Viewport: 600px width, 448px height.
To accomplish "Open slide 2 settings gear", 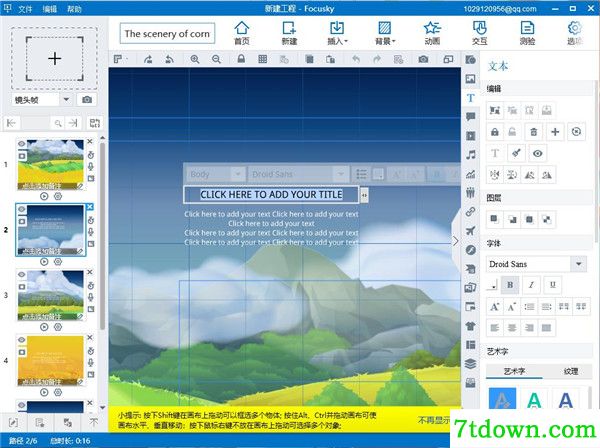I will click(x=58, y=262).
